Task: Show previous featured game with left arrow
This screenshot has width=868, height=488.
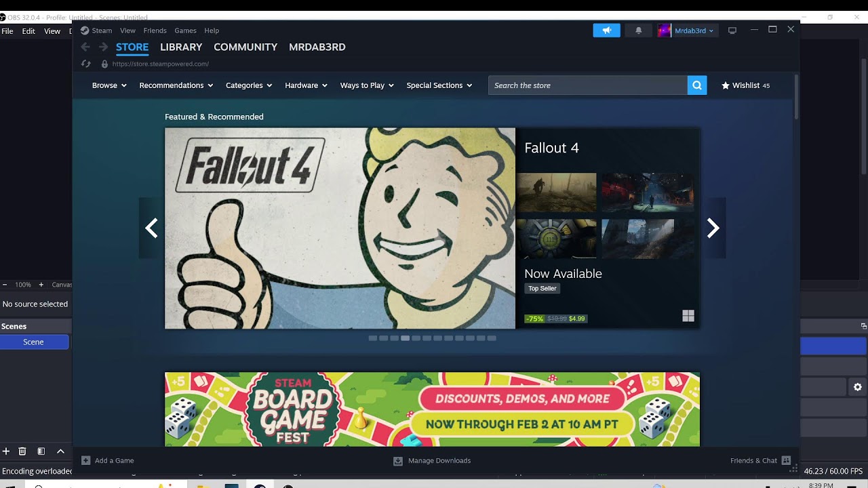Action: [152, 228]
